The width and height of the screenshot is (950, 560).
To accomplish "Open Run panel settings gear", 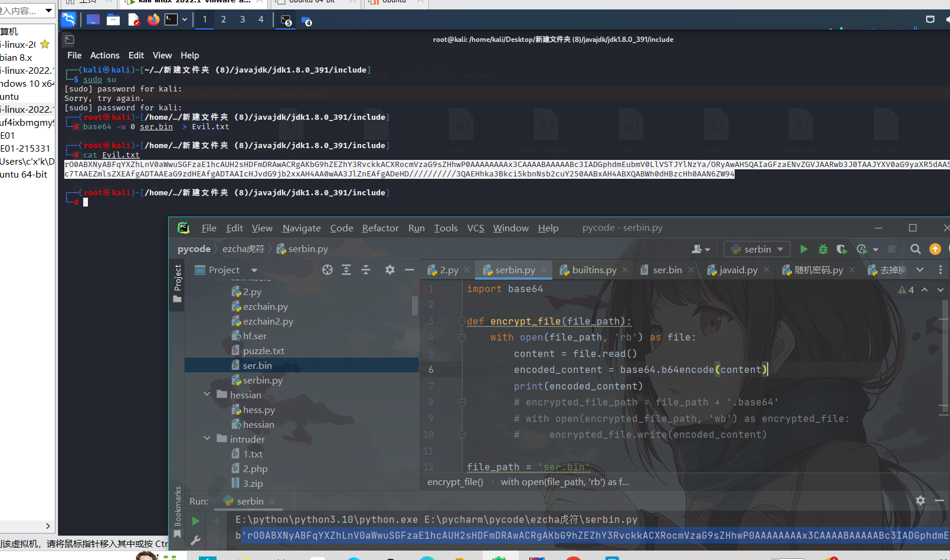I will pos(920,500).
